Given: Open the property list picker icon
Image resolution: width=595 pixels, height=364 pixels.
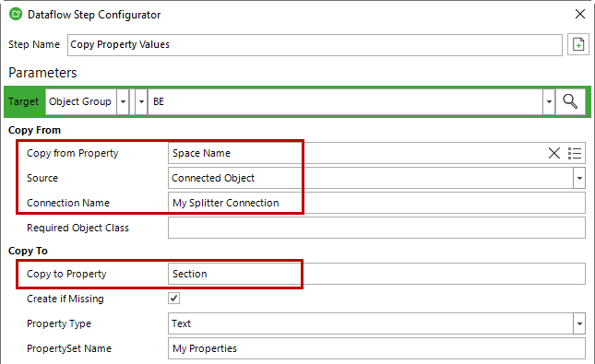Looking at the screenshot, I should (x=575, y=153).
